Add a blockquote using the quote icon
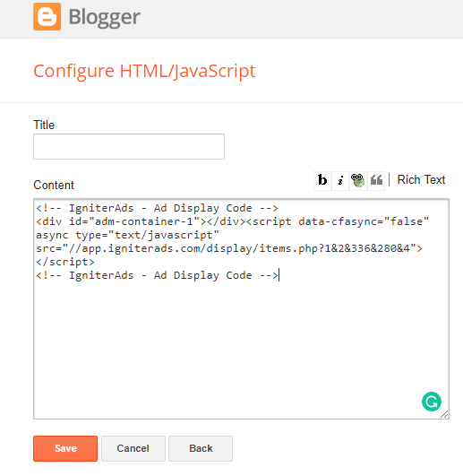The height and width of the screenshot is (476, 463). pyautogui.click(x=376, y=180)
